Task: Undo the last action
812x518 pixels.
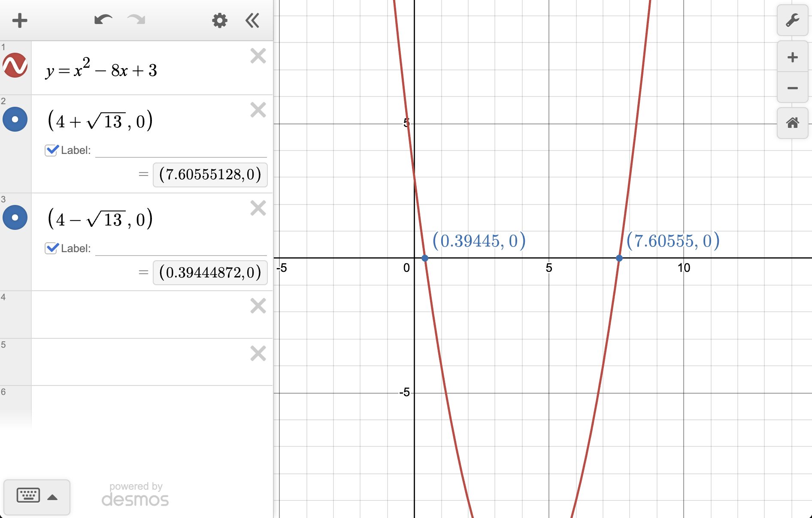Action: [x=103, y=20]
